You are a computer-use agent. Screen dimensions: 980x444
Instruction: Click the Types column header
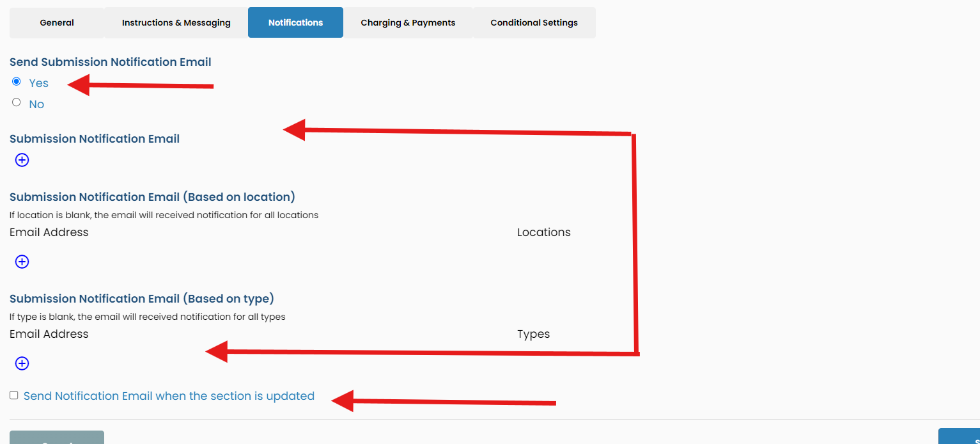(x=533, y=334)
